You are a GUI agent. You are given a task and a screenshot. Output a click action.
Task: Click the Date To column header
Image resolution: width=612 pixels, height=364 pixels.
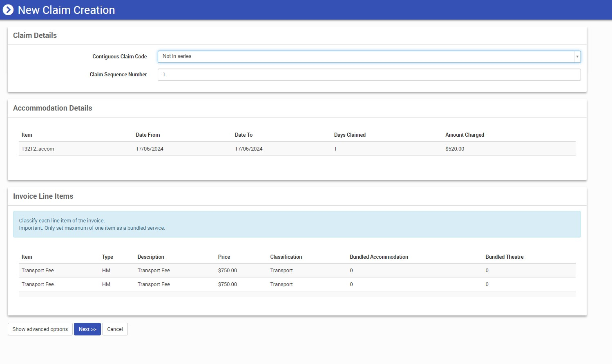[243, 135]
